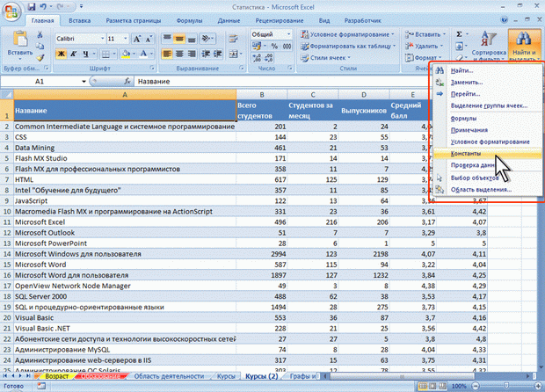Apply the thousands separator (000) format
545x392 pixels.
(x=287, y=46)
